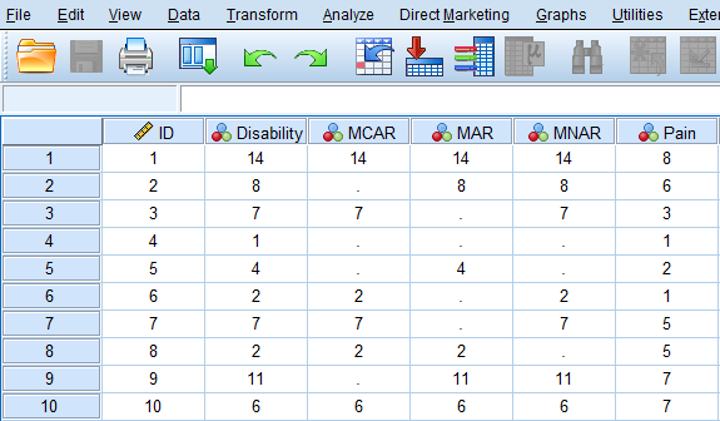
Task: Click the Redo arrow icon
Action: (x=311, y=58)
